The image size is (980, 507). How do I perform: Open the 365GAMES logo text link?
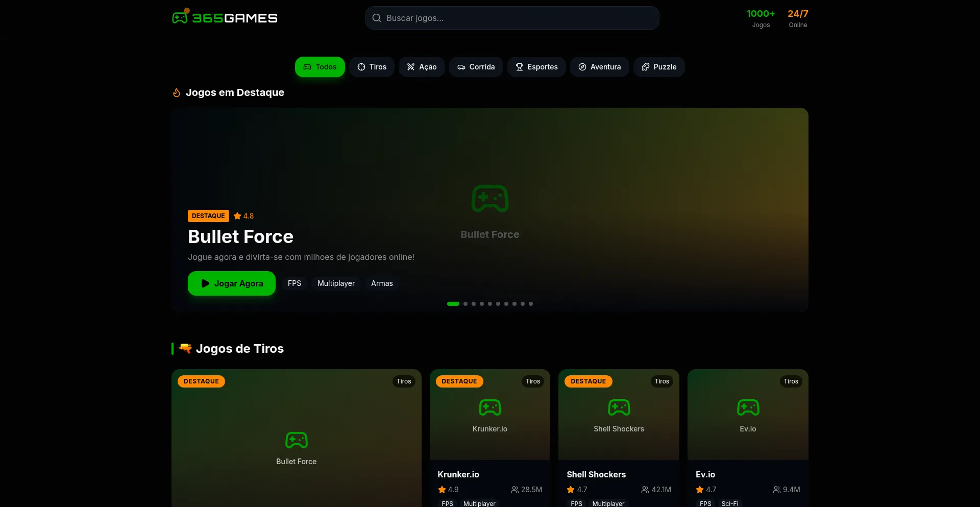coord(235,18)
